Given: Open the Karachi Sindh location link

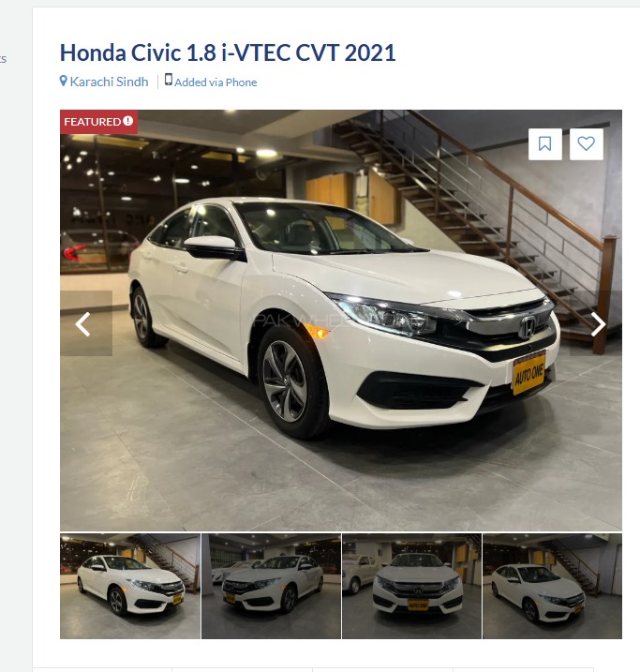Looking at the screenshot, I should [109, 82].
